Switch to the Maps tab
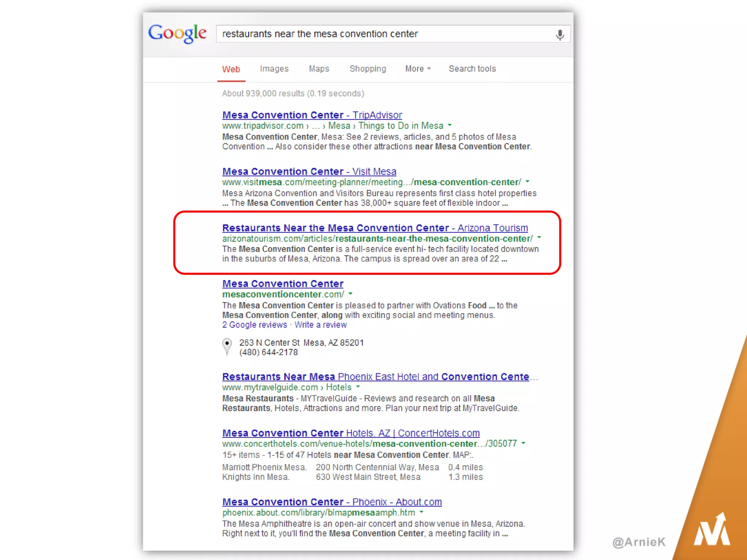The width and height of the screenshot is (747, 560). pos(319,69)
